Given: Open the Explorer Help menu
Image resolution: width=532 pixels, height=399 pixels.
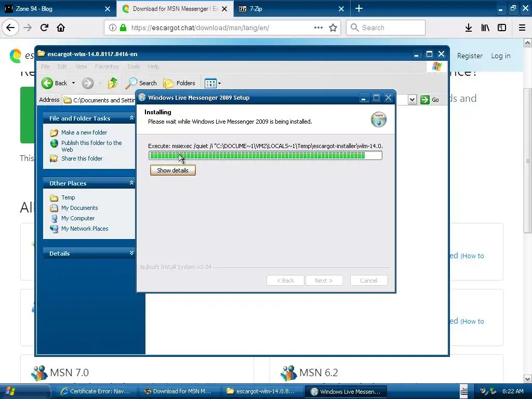Looking at the screenshot, I should pyautogui.click(x=153, y=66).
